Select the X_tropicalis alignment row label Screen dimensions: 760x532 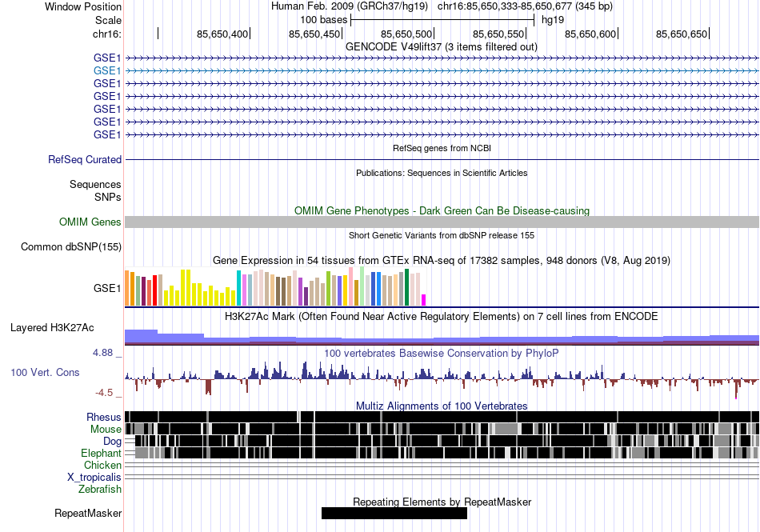click(x=94, y=478)
